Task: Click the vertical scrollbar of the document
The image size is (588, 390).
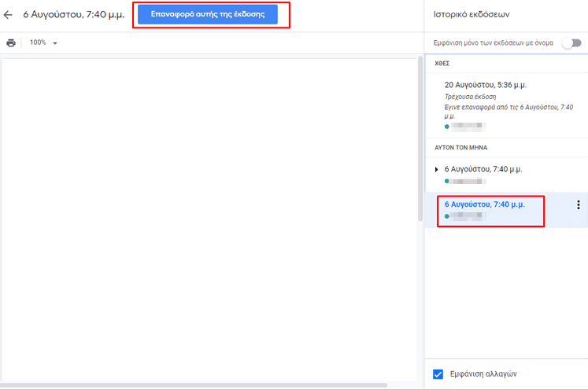Action: (420, 138)
